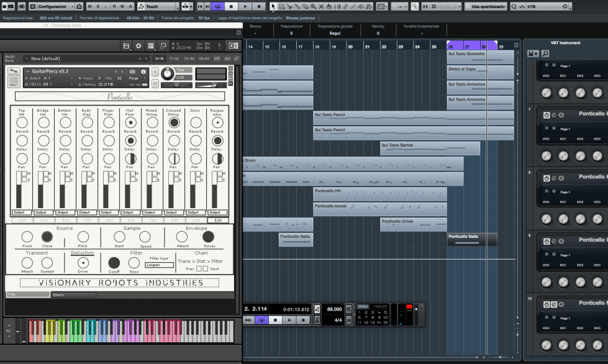
Task: Open the Configurazioni dropdown
Action: pyautogui.click(x=55, y=6)
